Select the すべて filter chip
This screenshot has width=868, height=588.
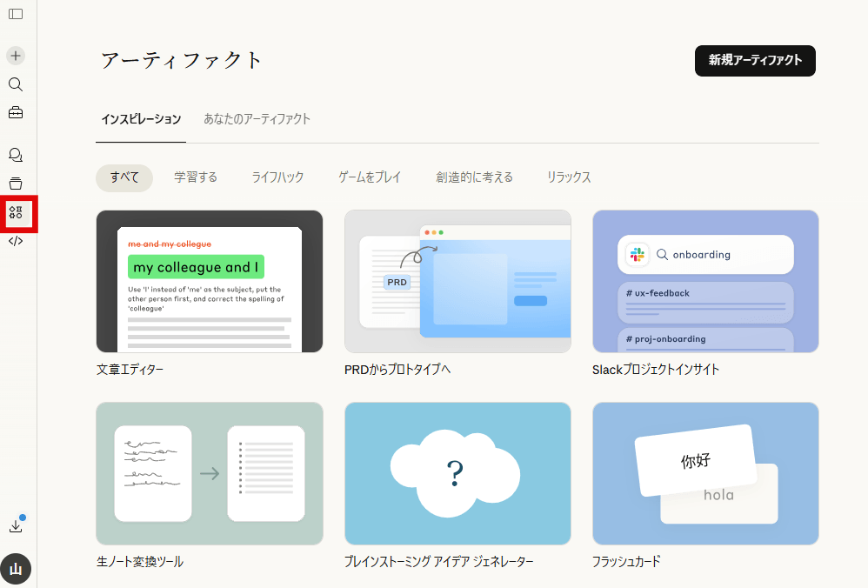124,177
